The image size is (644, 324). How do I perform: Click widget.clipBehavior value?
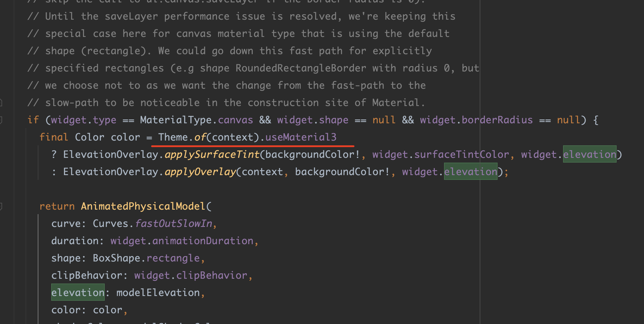(x=191, y=275)
